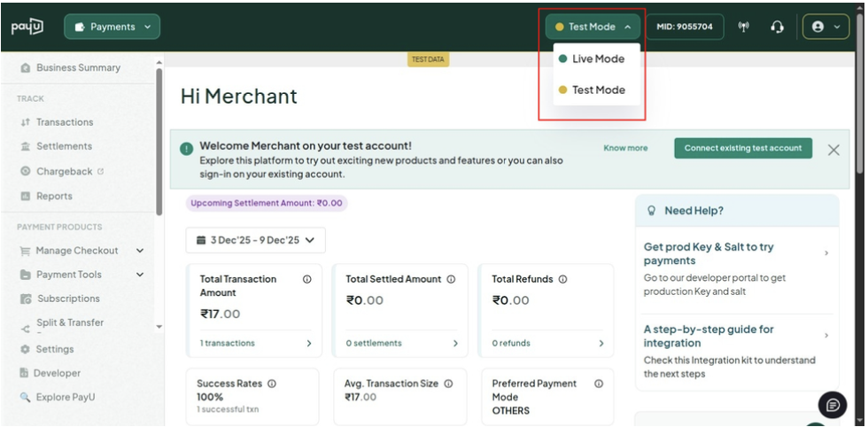Click the Payment Tools folder icon
868x427 pixels.
tap(25, 275)
